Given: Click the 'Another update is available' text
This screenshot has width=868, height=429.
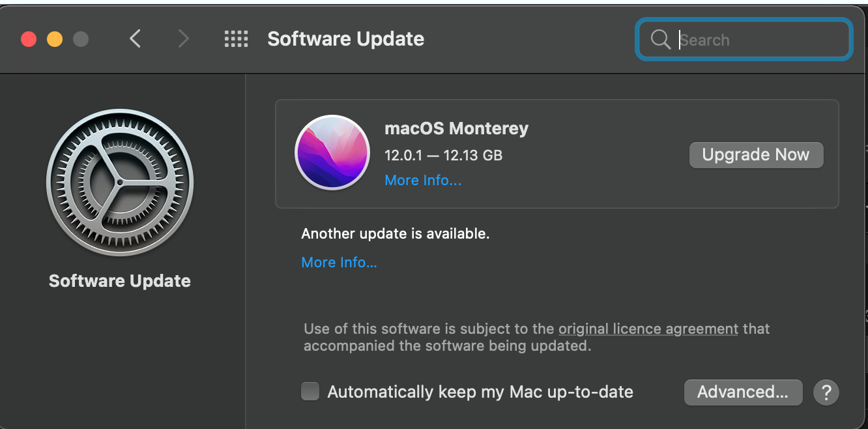Looking at the screenshot, I should point(395,233).
